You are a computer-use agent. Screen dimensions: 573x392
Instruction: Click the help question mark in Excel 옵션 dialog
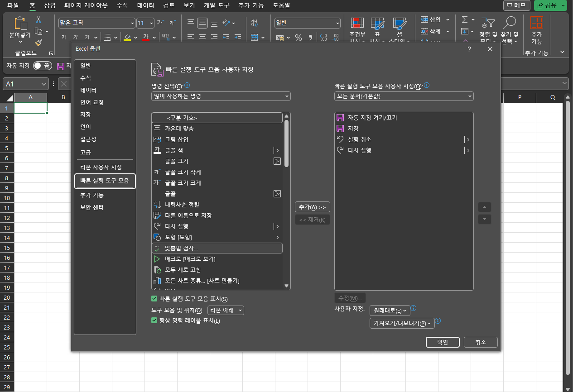point(469,49)
